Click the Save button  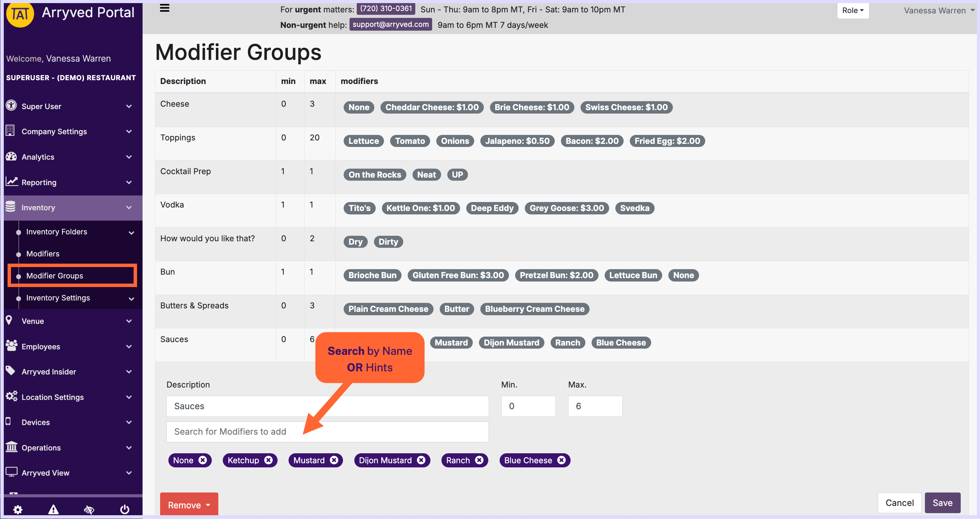(x=942, y=502)
